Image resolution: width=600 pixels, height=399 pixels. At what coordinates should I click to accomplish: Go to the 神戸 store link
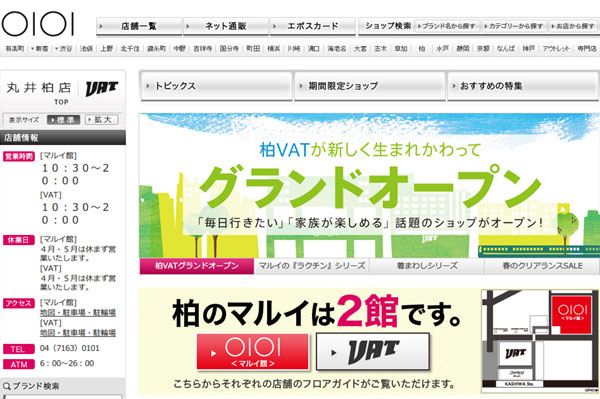click(x=529, y=49)
